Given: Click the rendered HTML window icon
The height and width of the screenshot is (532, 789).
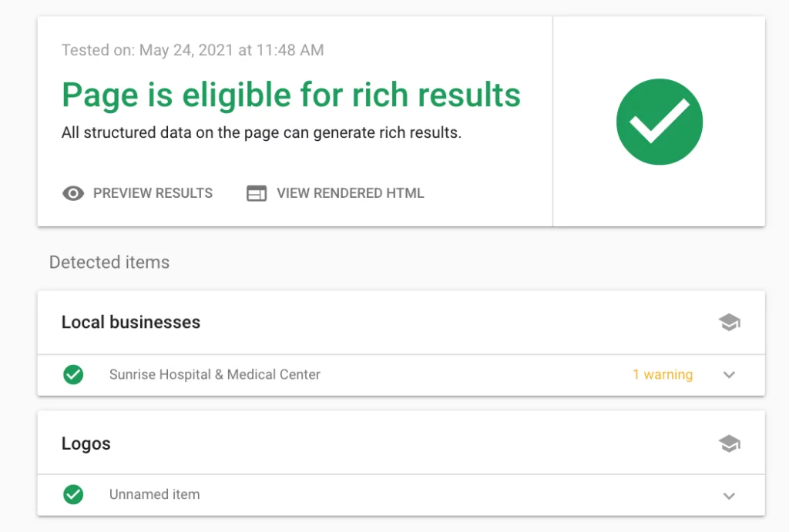Looking at the screenshot, I should (x=256, y=193).
